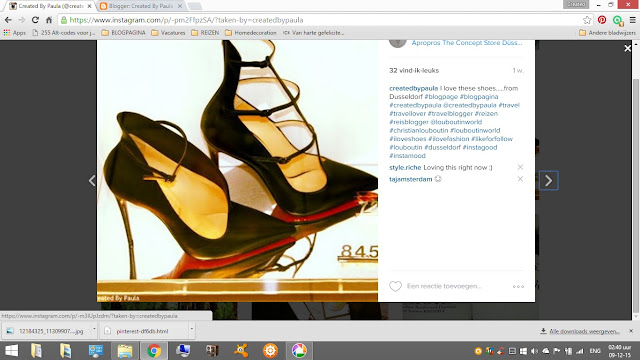Open Picasa colorful icon on taskbar
The height and width of the screenshot is (360, 640).
point(299,351)
